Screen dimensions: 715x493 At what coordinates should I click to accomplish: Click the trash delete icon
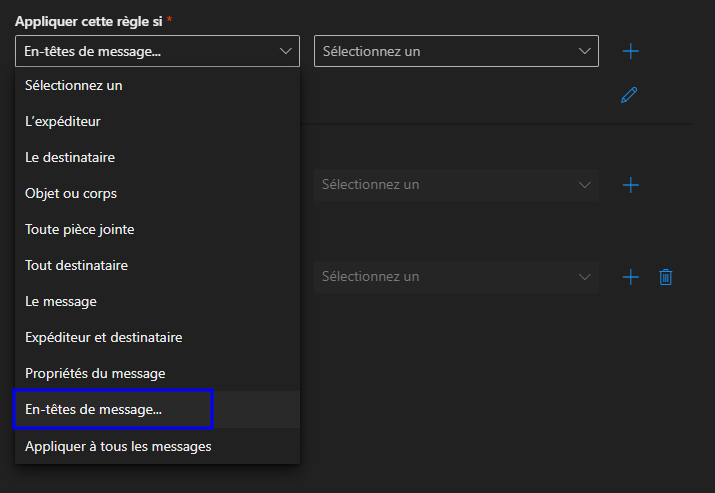[665, 277]
